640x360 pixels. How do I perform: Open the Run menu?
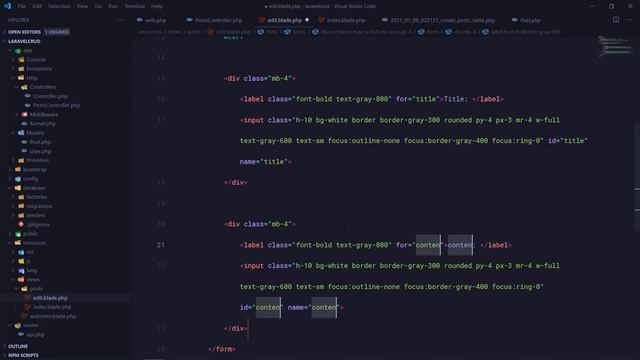(x=113, y=7)
